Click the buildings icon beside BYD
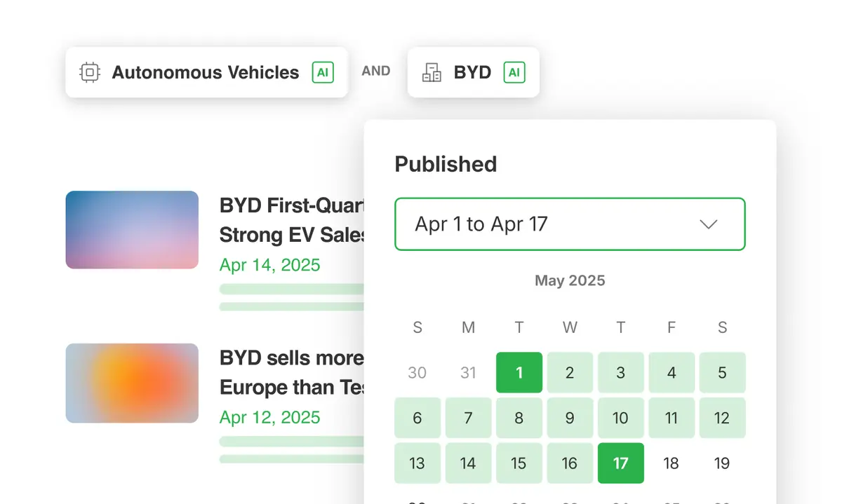Viewport: 842px width, 504px height. [x=432, y=72]
